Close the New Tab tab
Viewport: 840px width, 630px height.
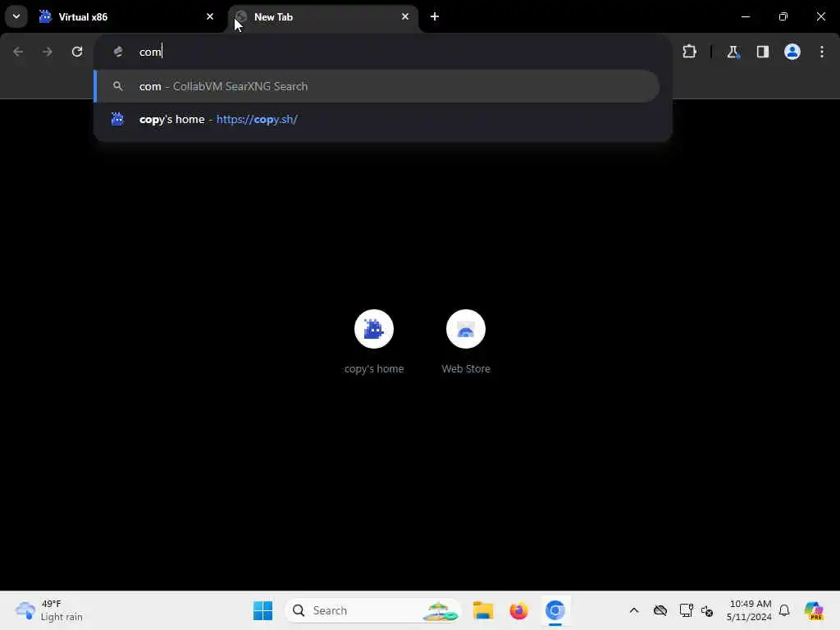[405, 16]
